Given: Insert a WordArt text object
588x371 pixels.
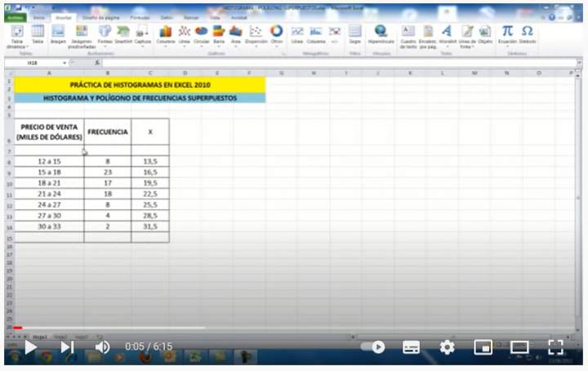Looking at the screenshot, I should coord(447,33).
